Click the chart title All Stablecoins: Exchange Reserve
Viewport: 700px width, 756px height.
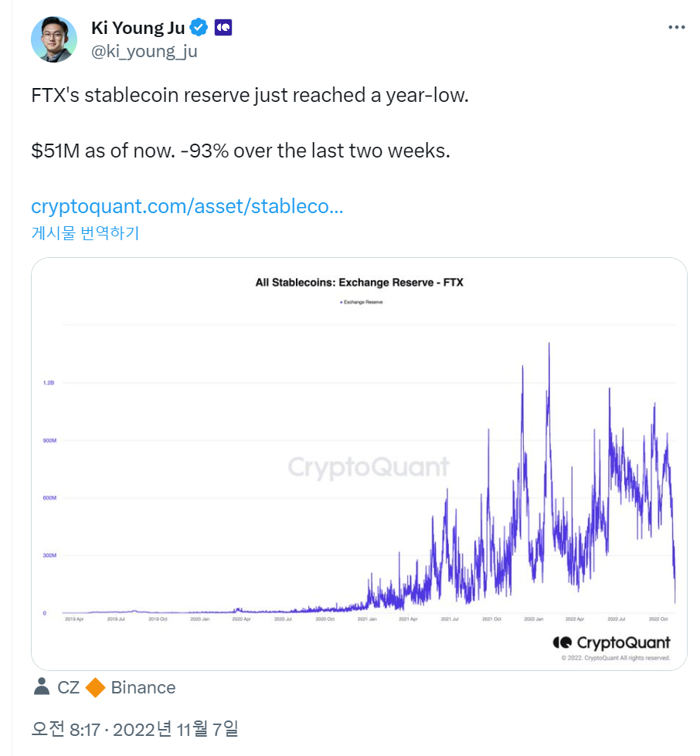(x=358, y=283)
